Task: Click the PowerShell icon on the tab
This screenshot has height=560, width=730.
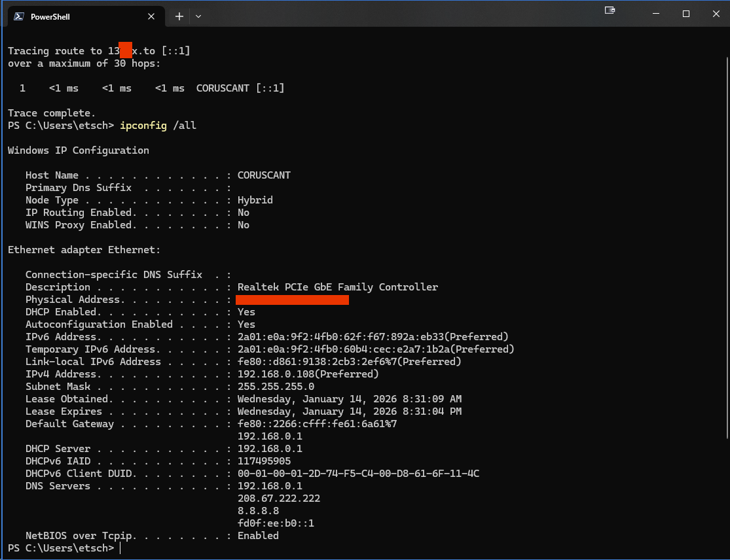Action: point(20,16)
